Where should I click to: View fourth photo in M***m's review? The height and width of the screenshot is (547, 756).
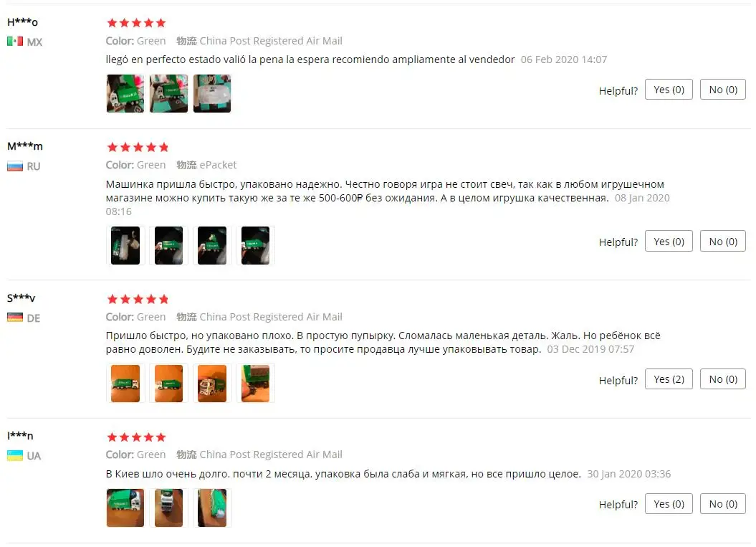coord(256,245)
